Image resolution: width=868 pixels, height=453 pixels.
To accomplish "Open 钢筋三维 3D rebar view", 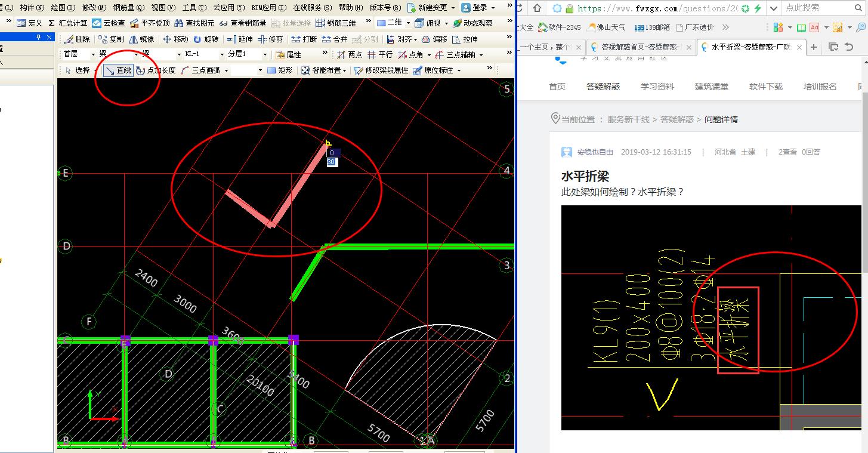I will tap(336, 23).
